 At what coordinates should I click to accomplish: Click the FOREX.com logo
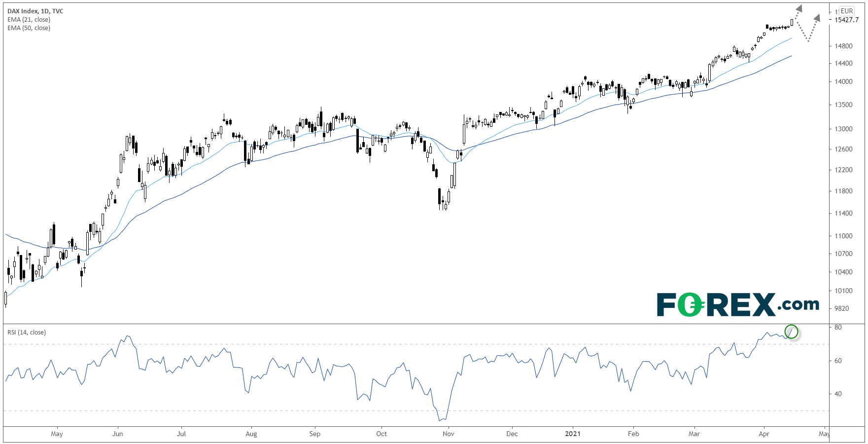(x=738, y=304)
